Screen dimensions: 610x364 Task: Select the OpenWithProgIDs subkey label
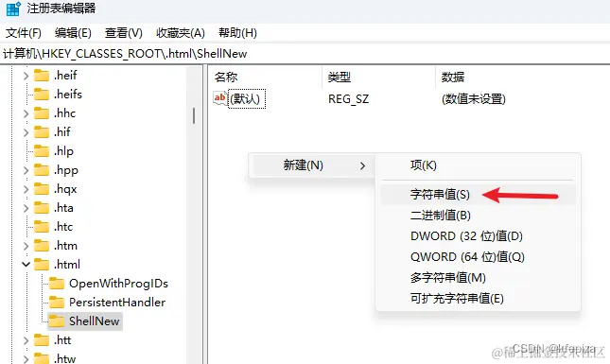tap(118, 284)
